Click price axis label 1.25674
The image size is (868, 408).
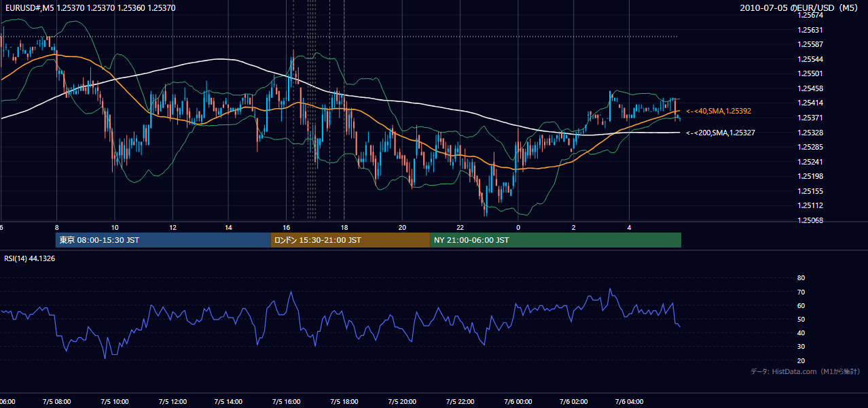click(811, 15)
